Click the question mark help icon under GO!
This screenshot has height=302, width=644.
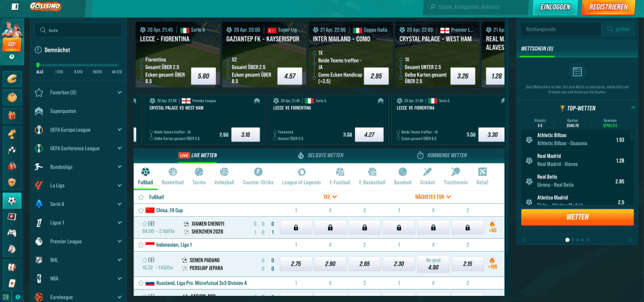[x=11, y=56]
